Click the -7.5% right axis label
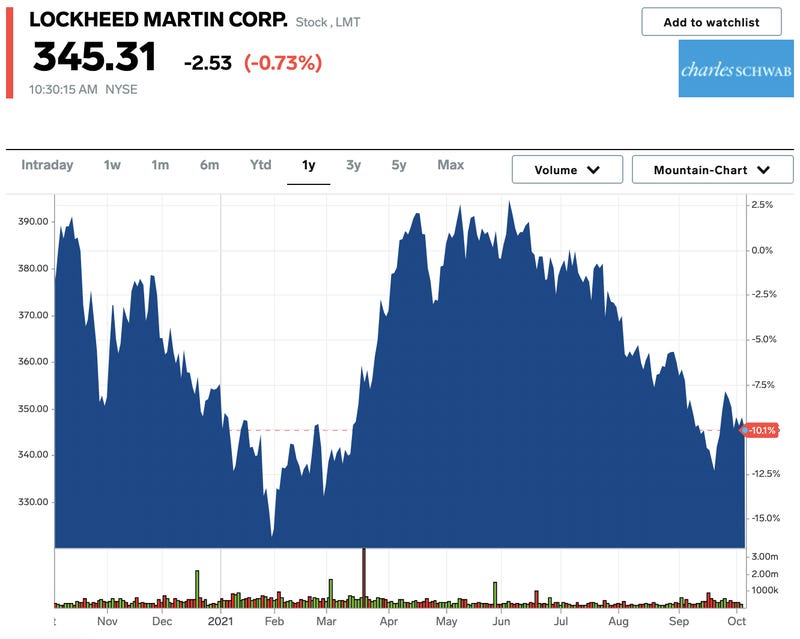 (763, 385)
